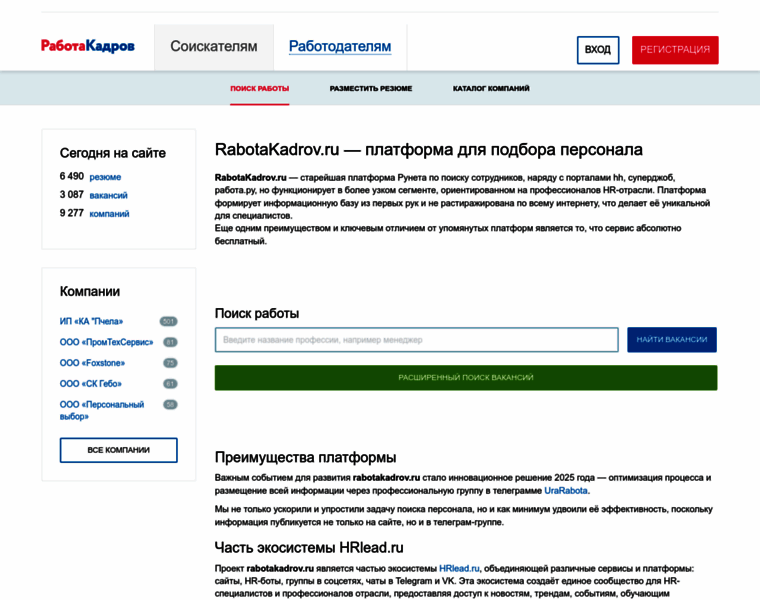Click the ВСЕ КОМПАНИИ button

118,450
